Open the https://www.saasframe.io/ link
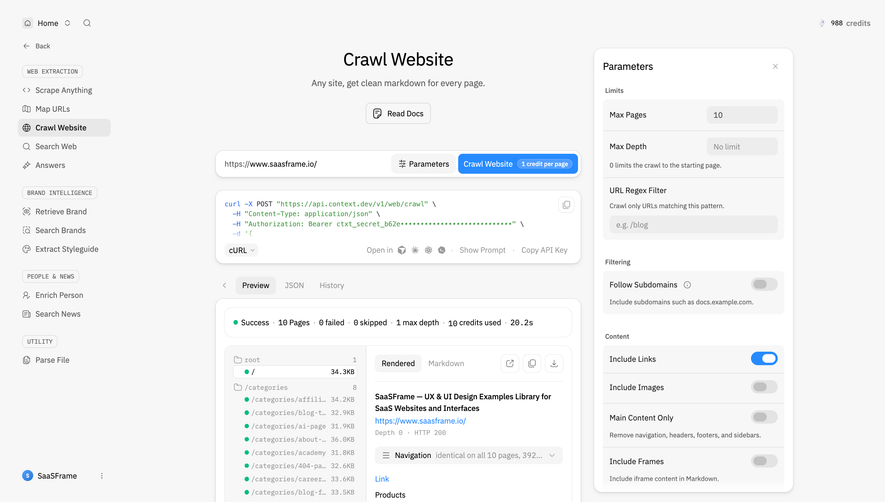Screen dimensions: 885x502 pos(420,421)
